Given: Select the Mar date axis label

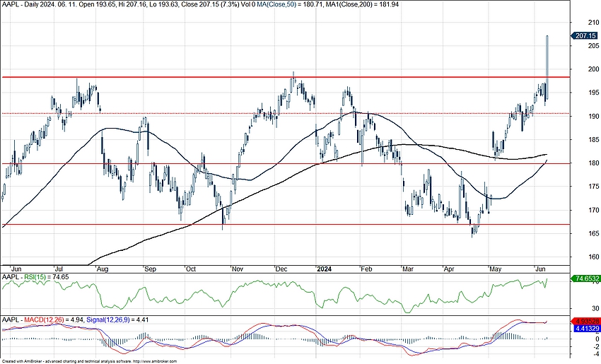Looking at the screenshot, I should pyautogui.click(x=407, y=269).
